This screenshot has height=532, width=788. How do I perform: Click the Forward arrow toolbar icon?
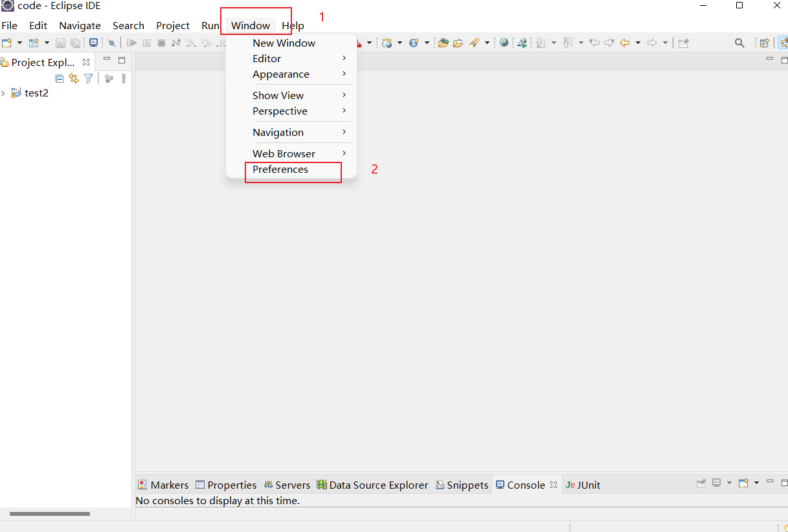pyautogui.click(x=652, y=43)
